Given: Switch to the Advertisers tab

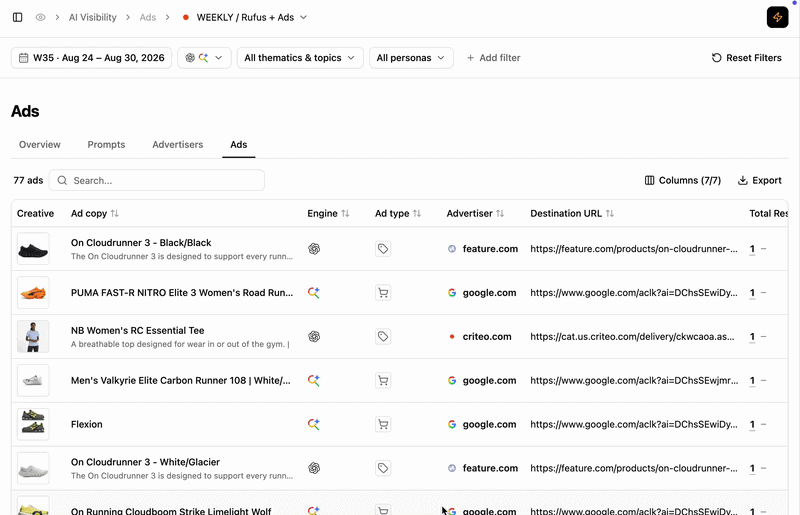Looking at the screenshot, I should pos(178,144).
